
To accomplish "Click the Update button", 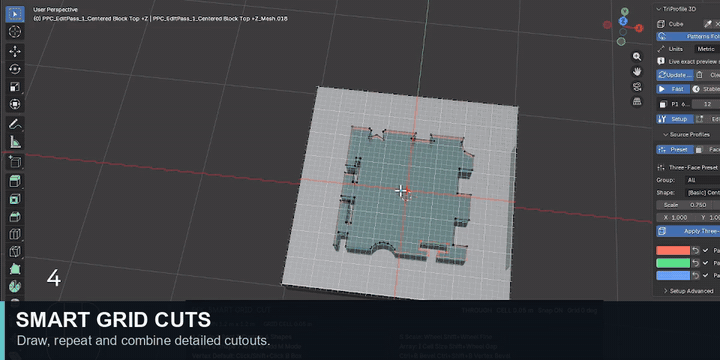I will (x=674, y=75).
